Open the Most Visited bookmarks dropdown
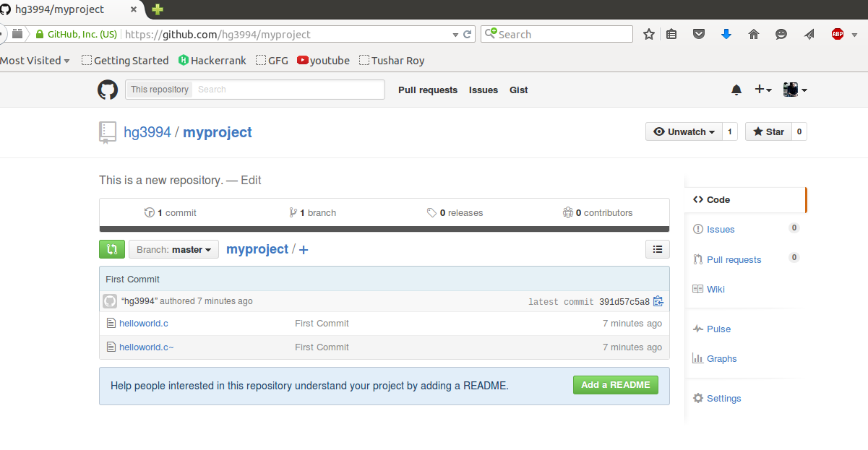This screenshot has height=450, width=868. pos(35,61)
